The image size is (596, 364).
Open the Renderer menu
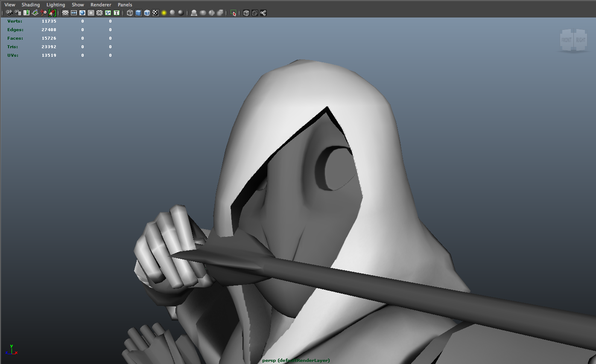pos(101,5)
